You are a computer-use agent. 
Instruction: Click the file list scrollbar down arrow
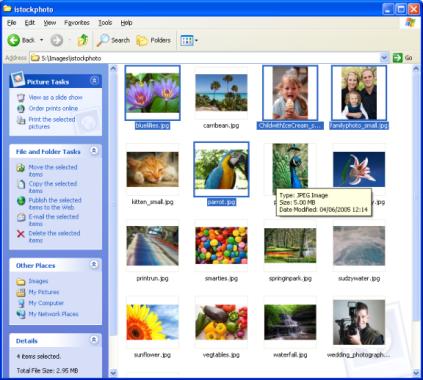pos(416,373)
